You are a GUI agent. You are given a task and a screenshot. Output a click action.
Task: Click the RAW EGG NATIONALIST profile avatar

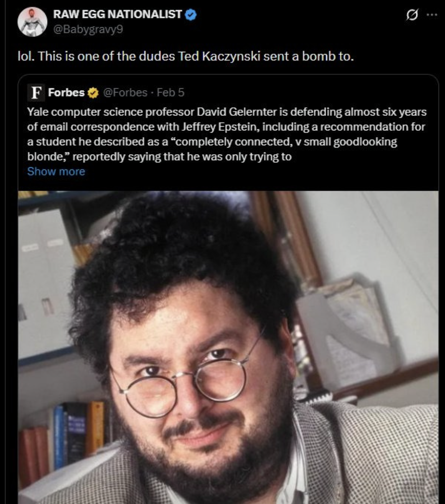tap(32, 21)
